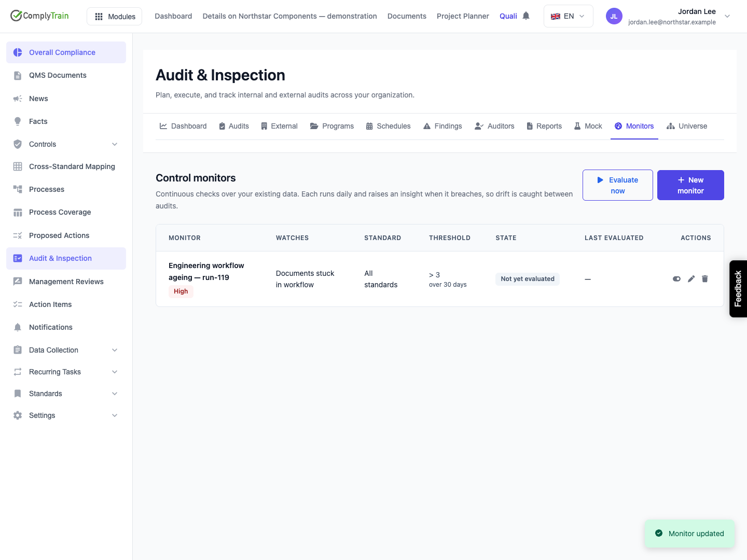747x560 pixels.
Task: Open the Quali top link
Action: pyautogui.click(x=508, y=16)
